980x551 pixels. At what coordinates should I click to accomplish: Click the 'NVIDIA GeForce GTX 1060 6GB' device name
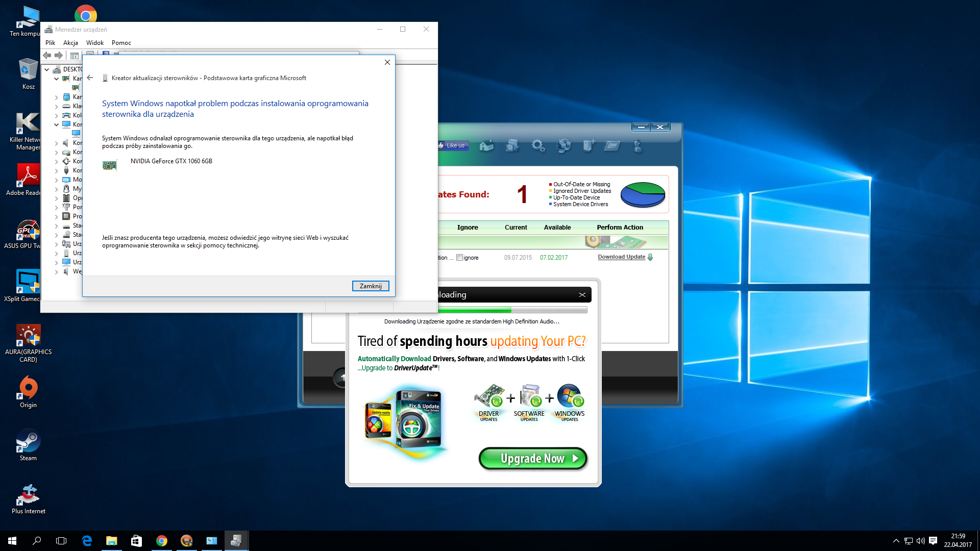pyautogui.click(x=171, y=161)
